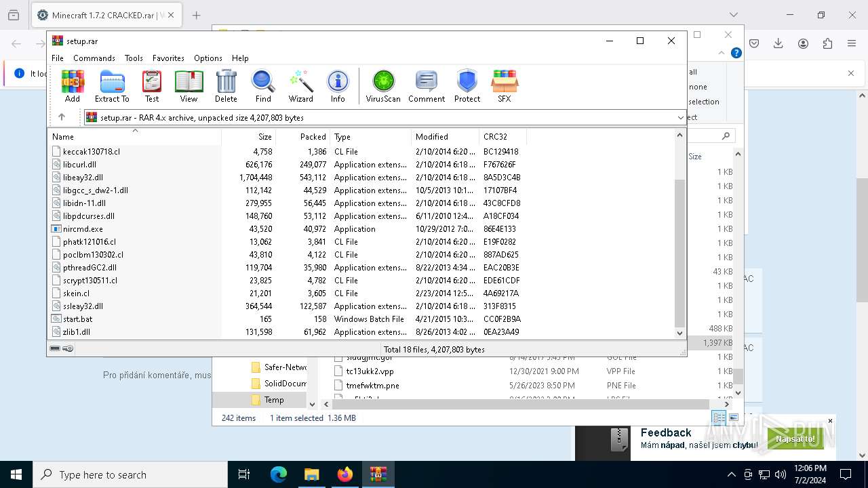Sort by Type column header
Image resolution: width=868 pixels, height=488 pixels.
click(370, 136)
